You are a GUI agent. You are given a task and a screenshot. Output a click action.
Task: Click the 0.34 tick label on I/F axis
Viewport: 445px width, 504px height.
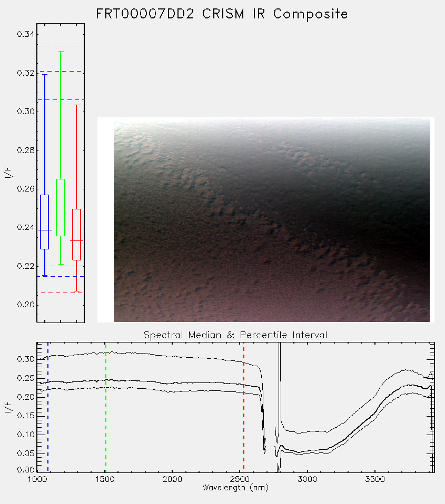26,34
